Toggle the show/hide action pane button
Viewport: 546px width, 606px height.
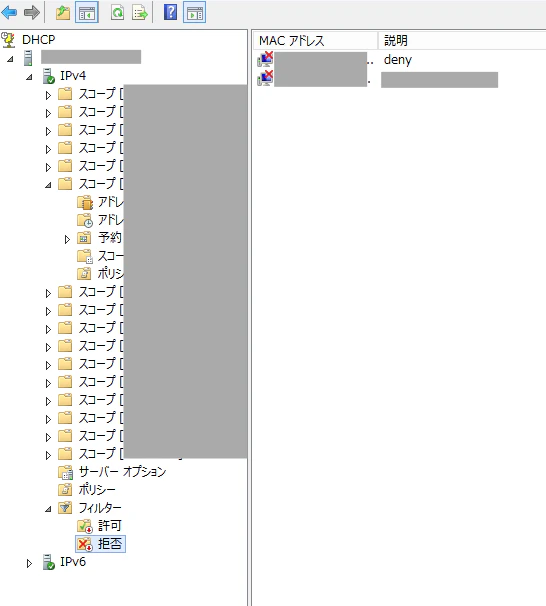click(194, 12)
